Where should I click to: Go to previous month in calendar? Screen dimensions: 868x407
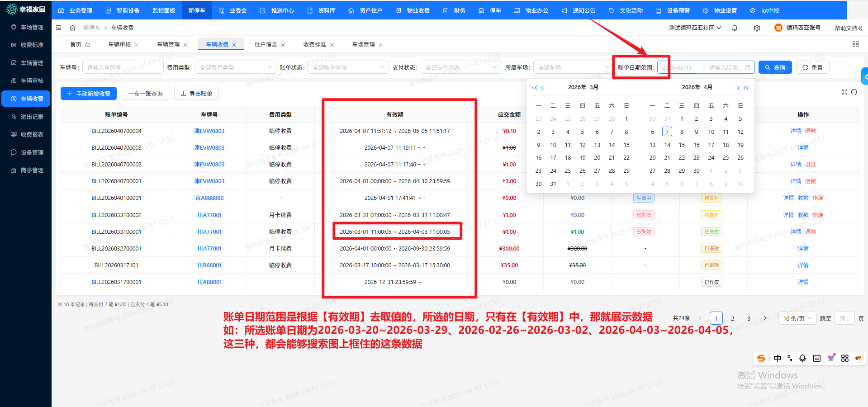(x=542, y=88)
